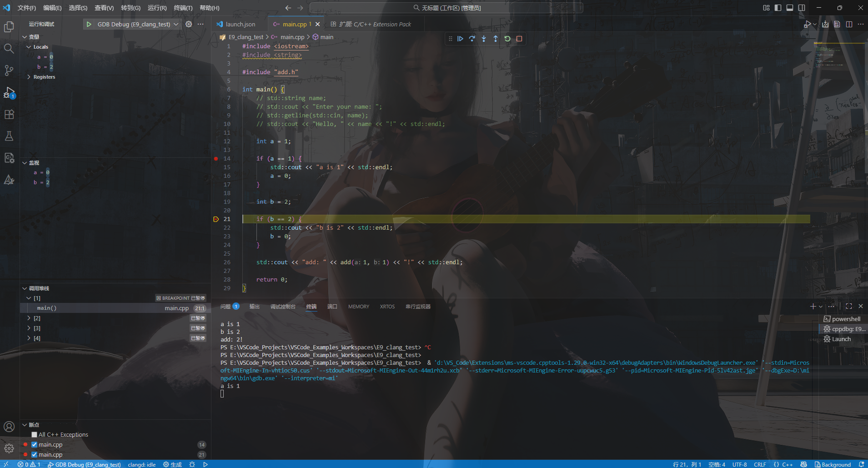Click Step Over in the debug toolbar
Viewport: 868px width, 468px height.
pos(472,39)
